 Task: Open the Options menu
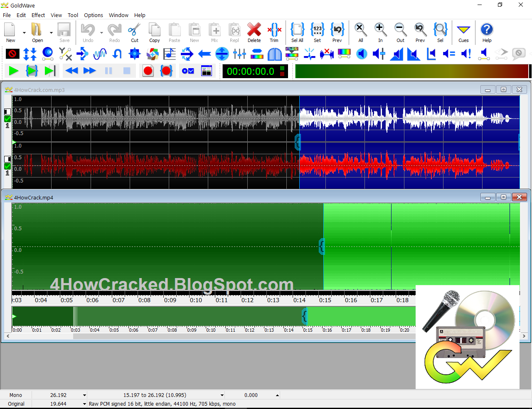click(x=93, y=15)
